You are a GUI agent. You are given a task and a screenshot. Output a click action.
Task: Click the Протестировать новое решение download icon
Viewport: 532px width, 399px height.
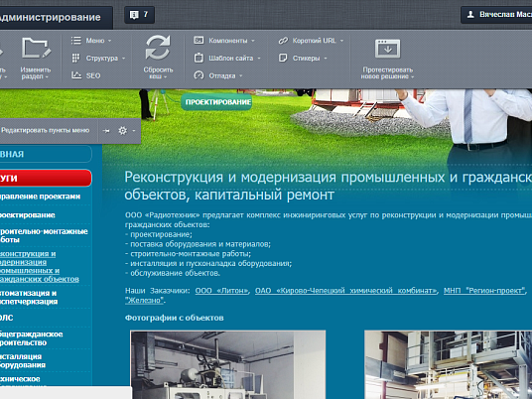click(x=387, y=49)
